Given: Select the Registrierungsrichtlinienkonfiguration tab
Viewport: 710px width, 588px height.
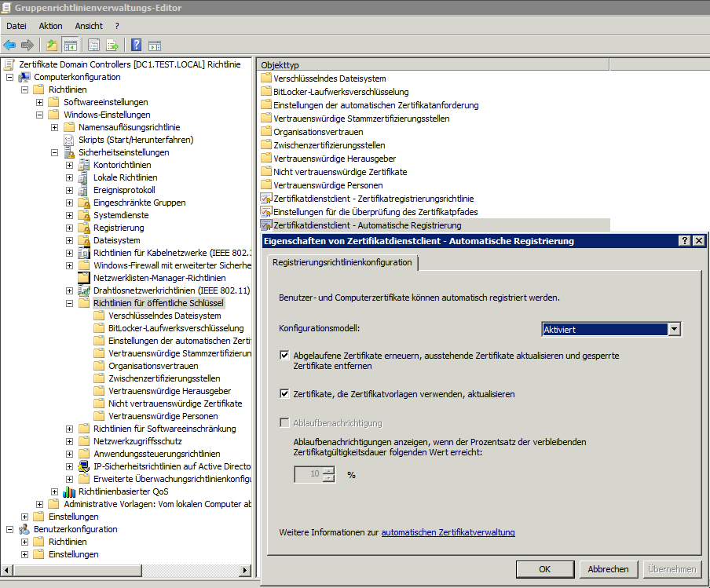Looking at the screenshot, I should (x=342, y=262).
